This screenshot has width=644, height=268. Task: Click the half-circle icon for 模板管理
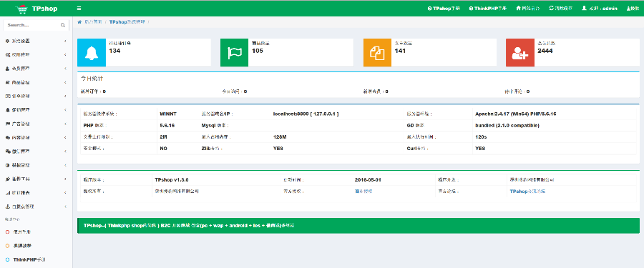click(7, 165)
